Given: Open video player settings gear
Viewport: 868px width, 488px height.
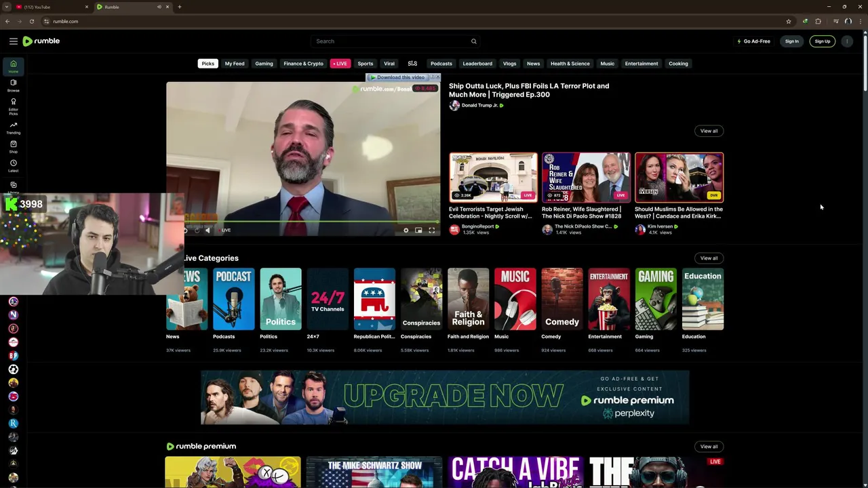Looking at the screenshot, I should click(406, 230).
